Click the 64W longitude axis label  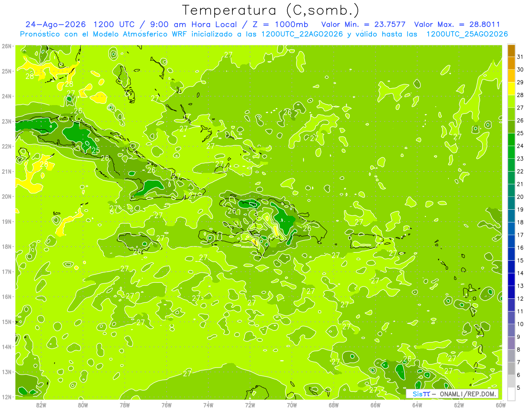417,405
